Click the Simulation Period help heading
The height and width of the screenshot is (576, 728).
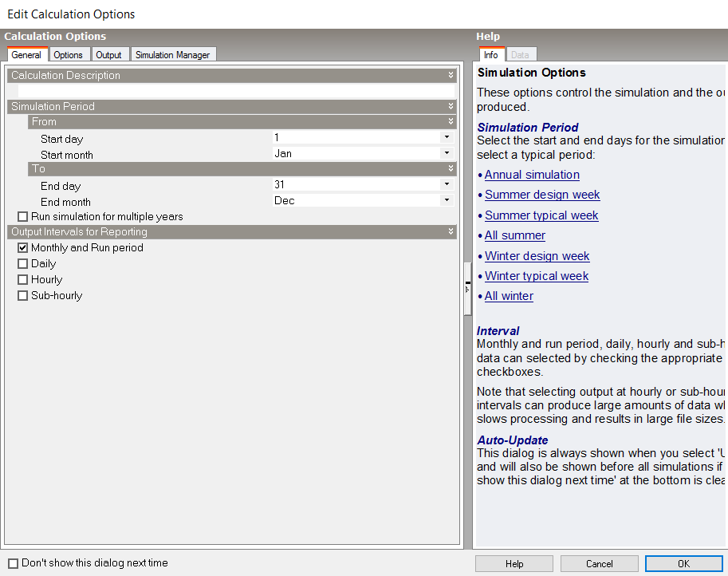point(528,128)
